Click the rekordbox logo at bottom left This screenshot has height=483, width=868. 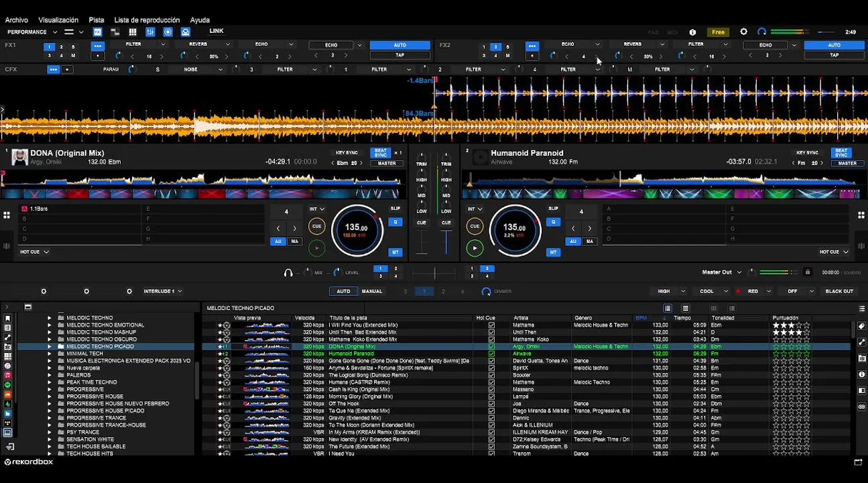click(x=28, y=462)
